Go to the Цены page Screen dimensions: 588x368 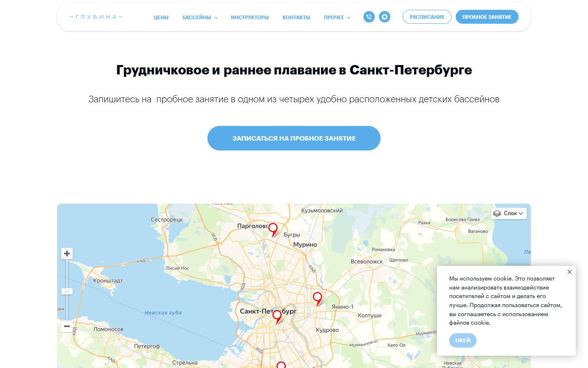coord(161,17)
